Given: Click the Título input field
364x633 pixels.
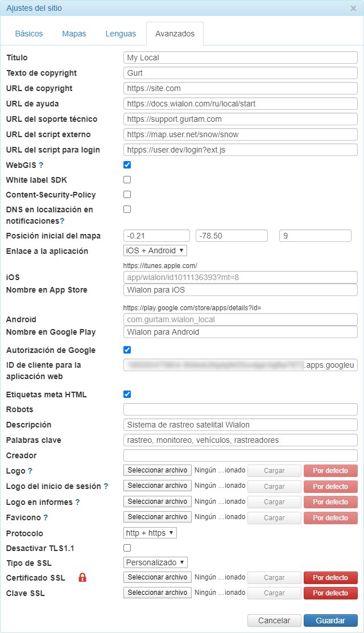Looking at the screenshot, I should (240, 57).
